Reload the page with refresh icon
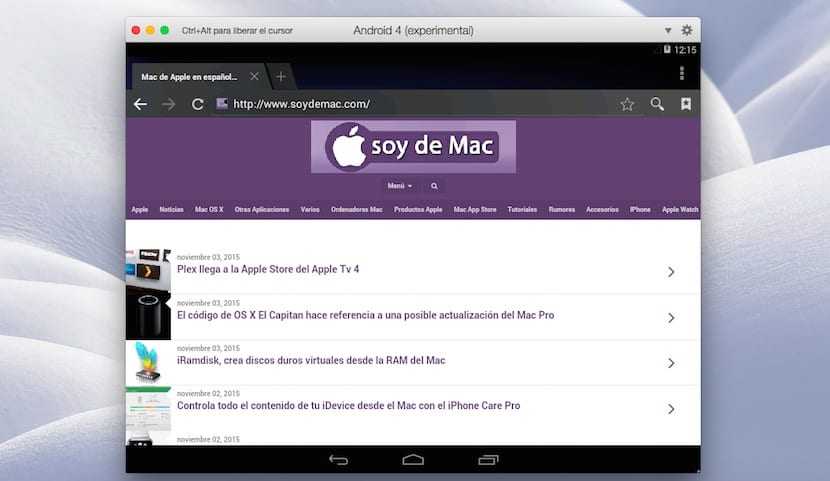830x481 pixels. coord(198,104)
